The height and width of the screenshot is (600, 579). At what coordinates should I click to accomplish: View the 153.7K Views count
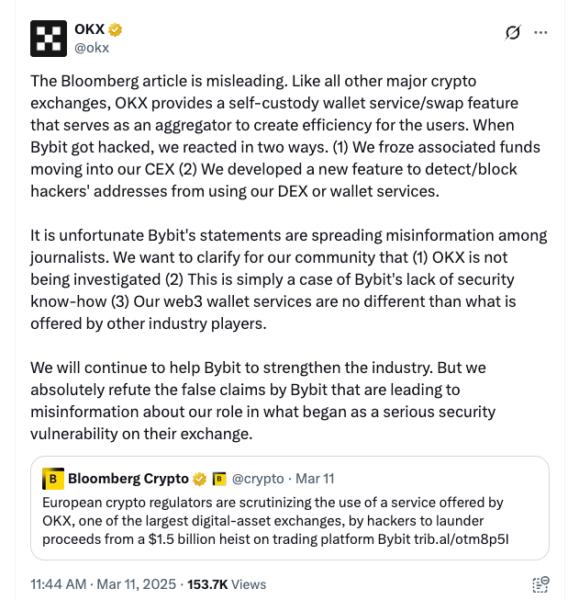point(227,584)
